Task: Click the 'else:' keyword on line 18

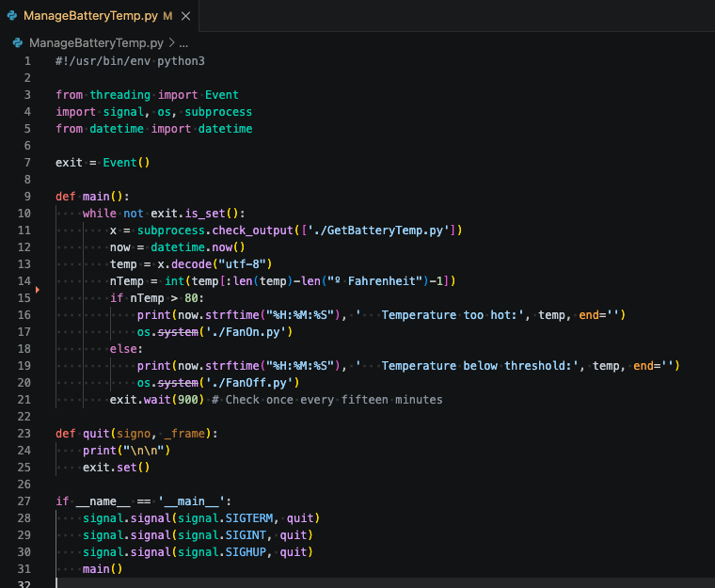Action: [x=126, y=349]
